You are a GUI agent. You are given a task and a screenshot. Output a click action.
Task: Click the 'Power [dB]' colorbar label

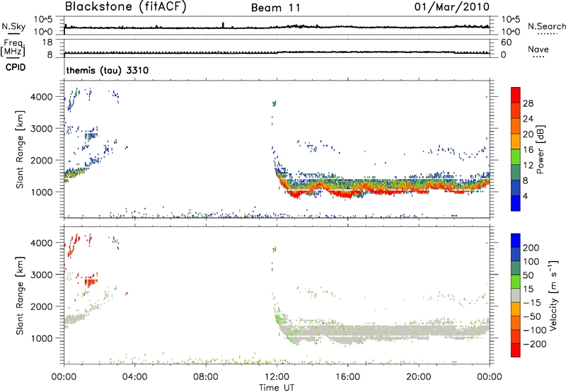tap(540, 149)
